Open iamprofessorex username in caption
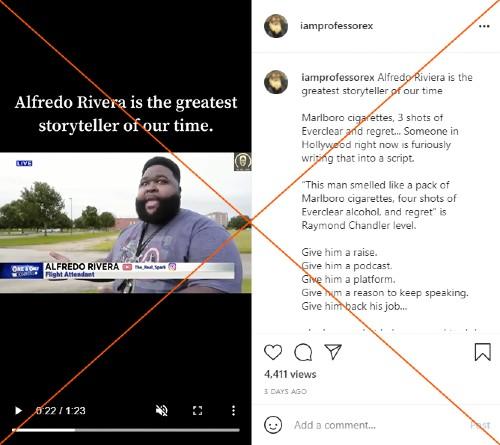Image resolution: width=500 pixels, height=445 pixels. (x=338, y=77)
